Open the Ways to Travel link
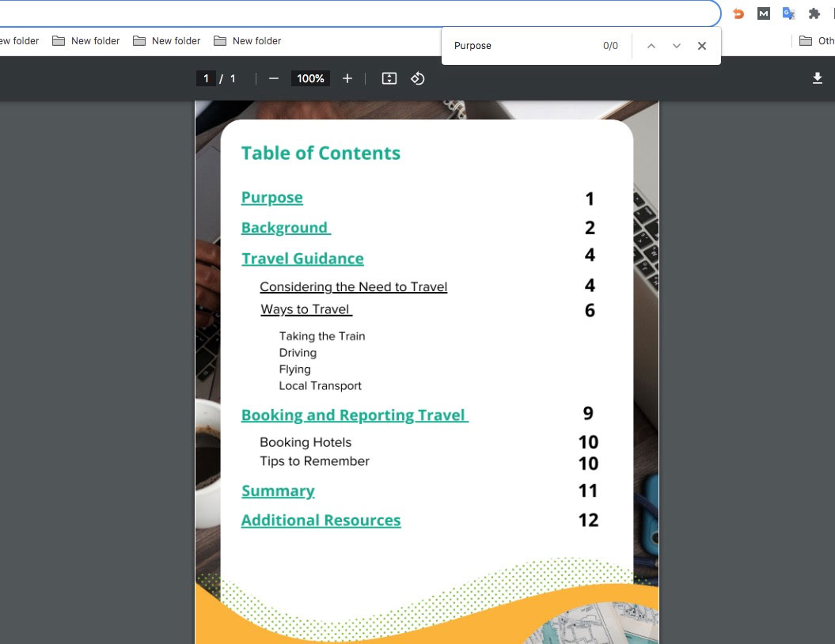The height and width of the screenshot is (644, 835). (x=306, y=309)
